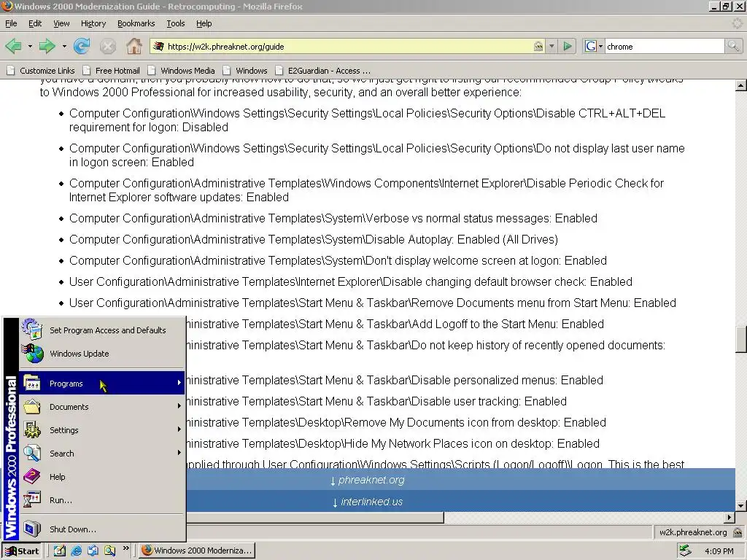
Task: Click the Documents folder icon in Start menu
Action: 32,407
